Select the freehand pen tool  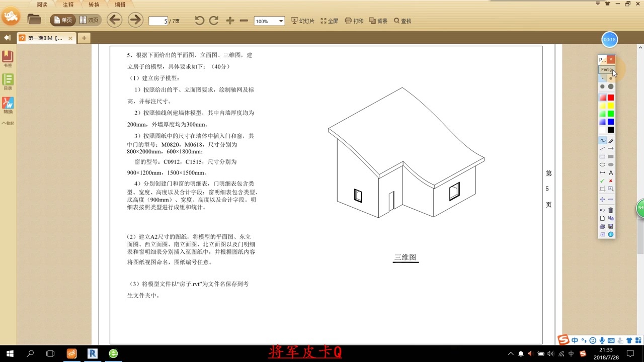(x=602, y=141)
